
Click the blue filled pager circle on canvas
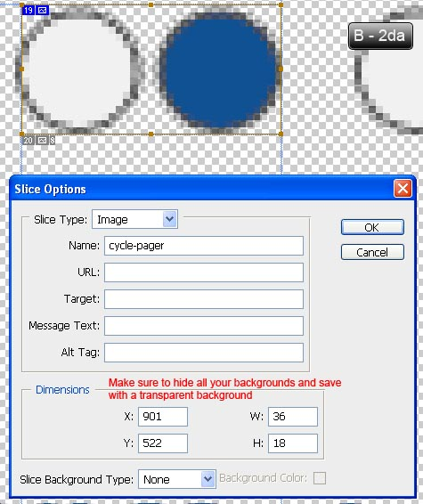tap(219, 70)
